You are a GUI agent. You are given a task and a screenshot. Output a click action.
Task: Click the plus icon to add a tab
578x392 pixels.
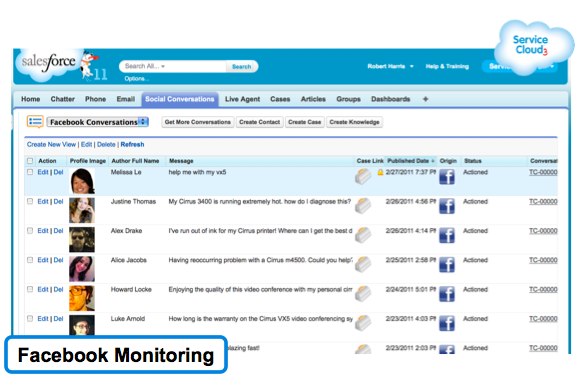(x=425, y=99)
